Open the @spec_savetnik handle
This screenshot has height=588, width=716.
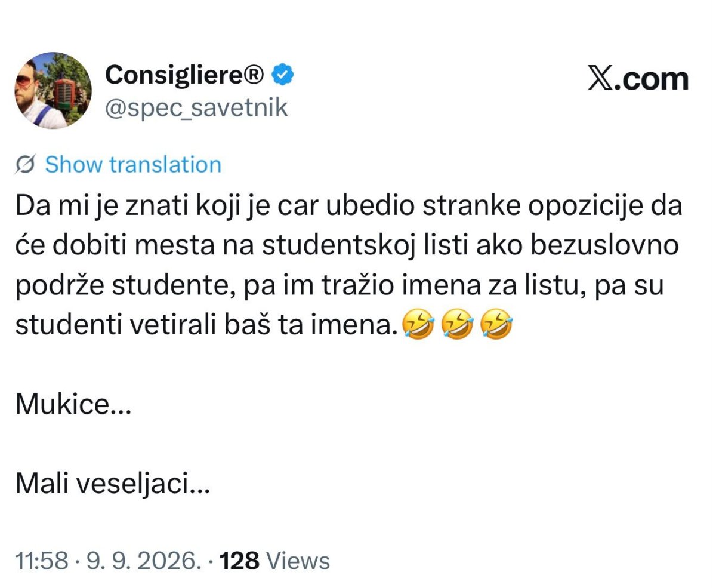tap(196, 108)
